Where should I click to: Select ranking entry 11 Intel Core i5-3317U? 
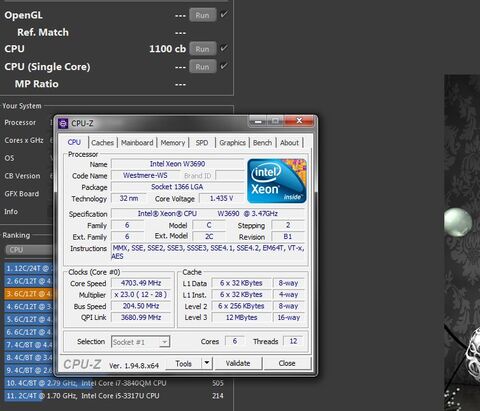tap(115, 396)
